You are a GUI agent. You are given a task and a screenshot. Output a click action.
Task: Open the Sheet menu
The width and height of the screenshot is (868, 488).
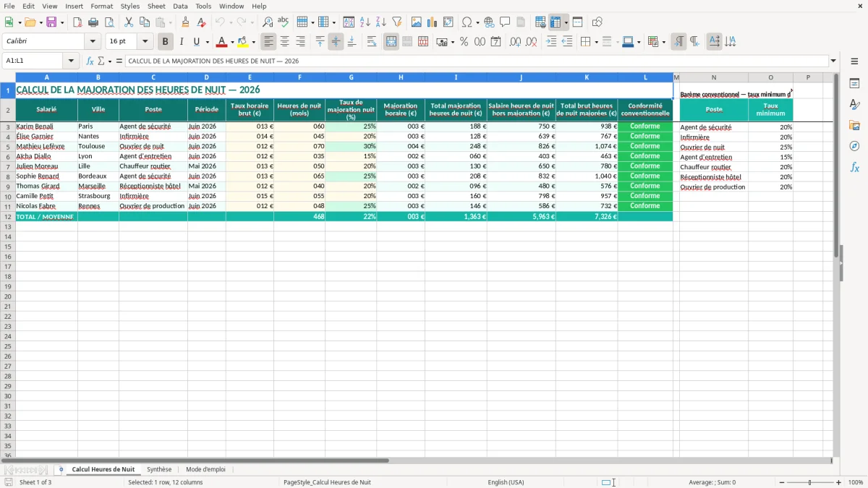point(156,6)
